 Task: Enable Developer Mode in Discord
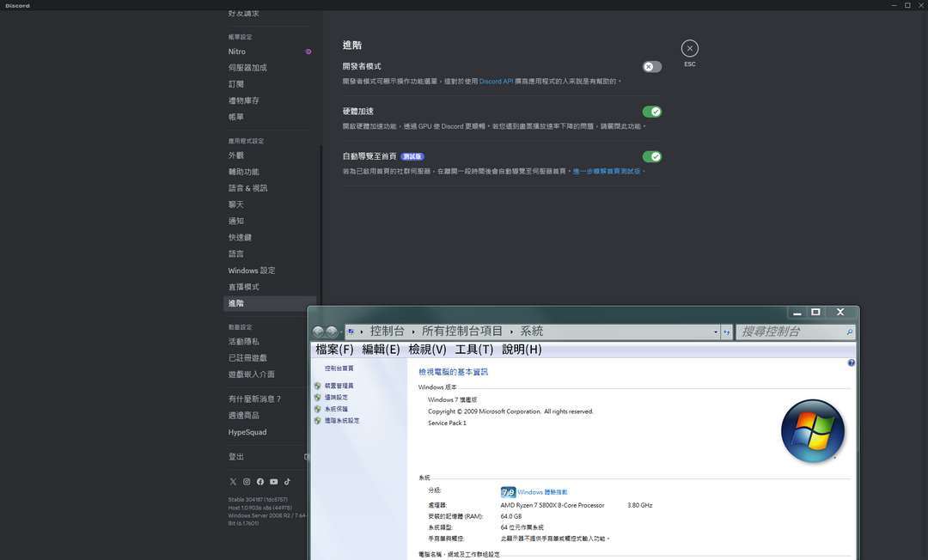(650, 66)
